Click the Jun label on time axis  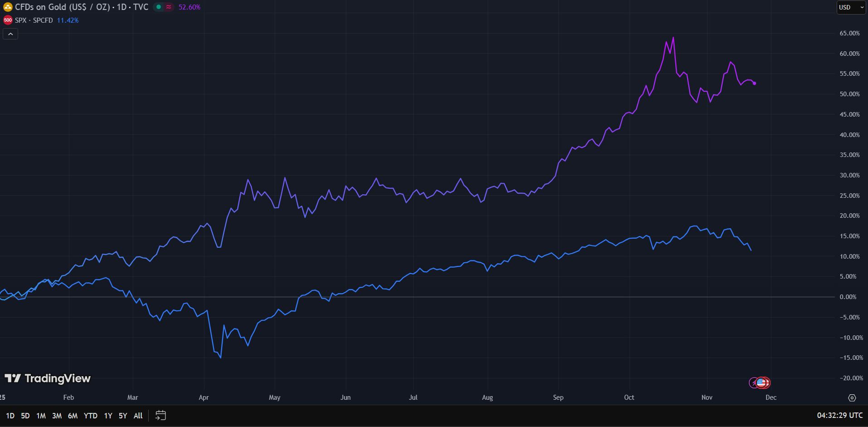(345, 398)
